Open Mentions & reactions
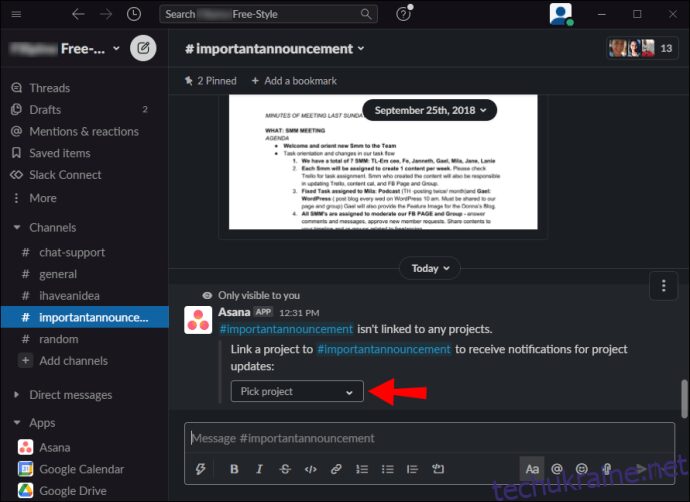 pos(84,132)
